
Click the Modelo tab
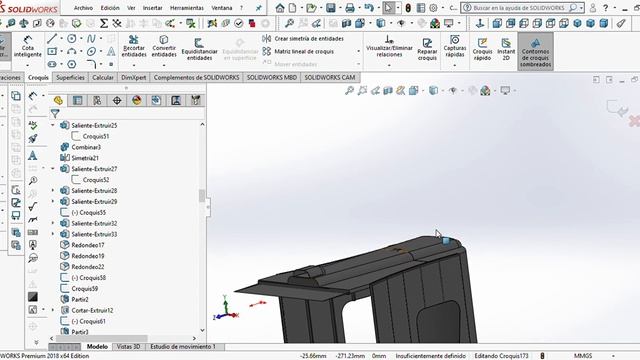click(97, 347)
